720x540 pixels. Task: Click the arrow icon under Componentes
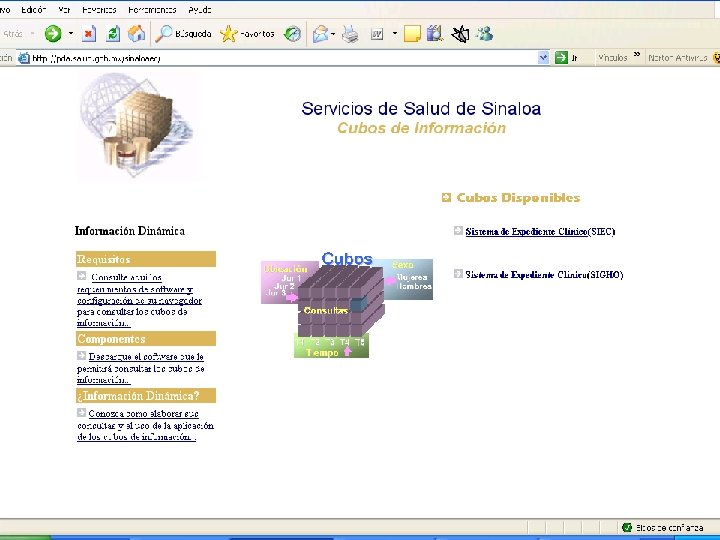(x=81, y=355)
